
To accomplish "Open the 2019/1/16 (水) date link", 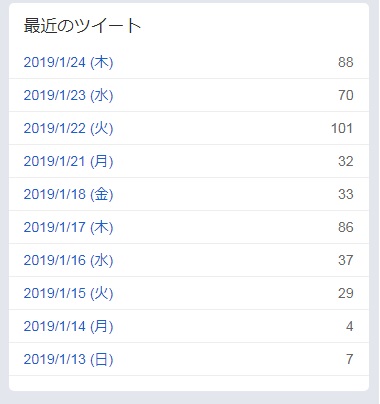I will coord(68,260).
